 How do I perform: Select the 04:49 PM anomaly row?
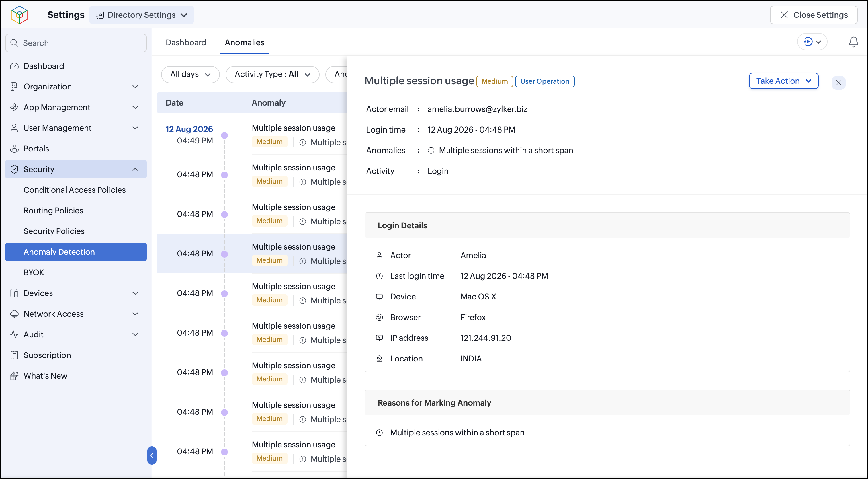coord(252,135)
